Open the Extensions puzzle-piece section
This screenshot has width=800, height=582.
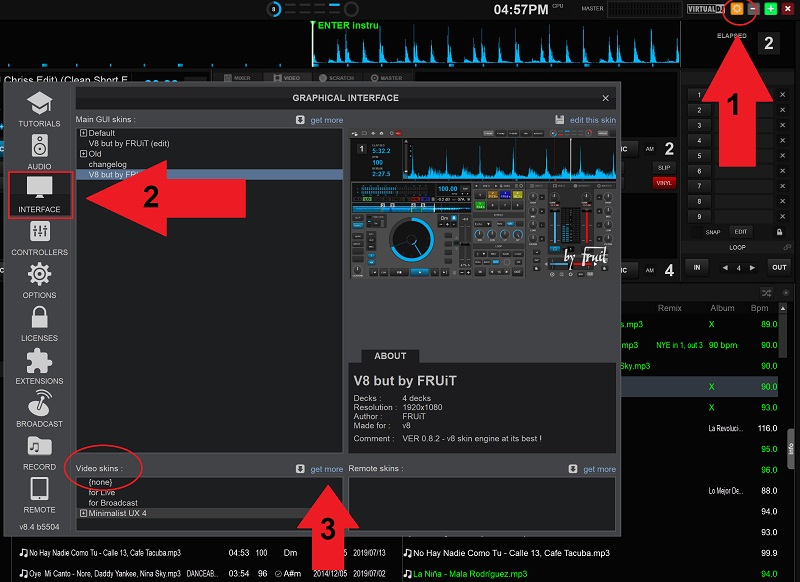[x=39, y=366]
